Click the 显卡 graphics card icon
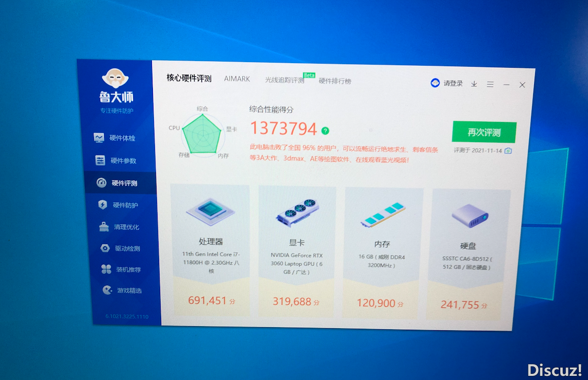This screenshot has height=380, width=588. point(298,212)
